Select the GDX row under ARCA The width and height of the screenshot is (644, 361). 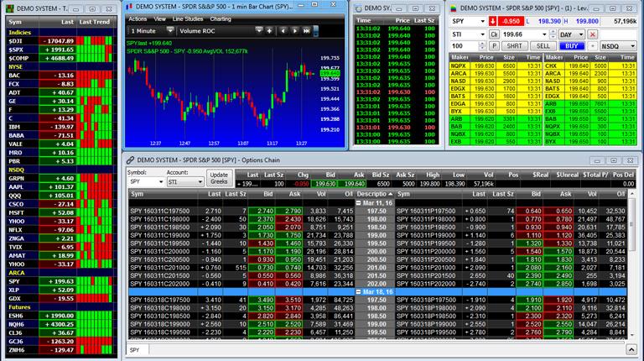point(60,299)
